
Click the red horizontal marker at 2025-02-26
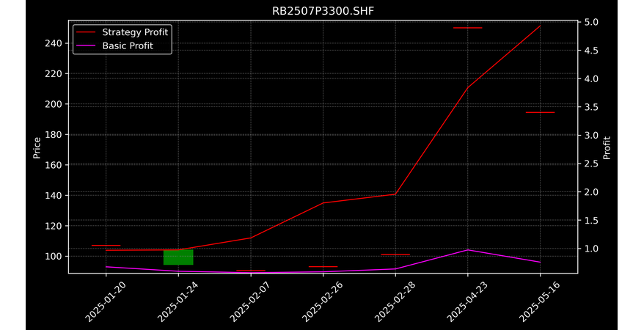click(x=323, y=267)
